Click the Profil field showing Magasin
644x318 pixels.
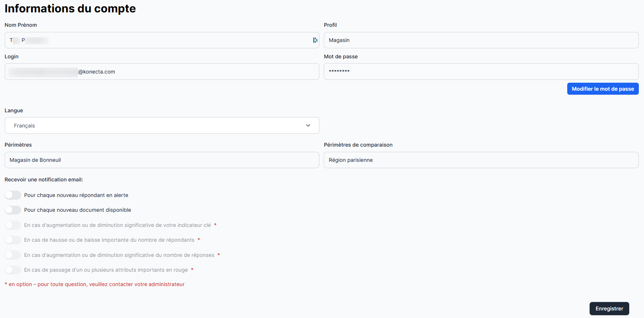tap(481, 40)
